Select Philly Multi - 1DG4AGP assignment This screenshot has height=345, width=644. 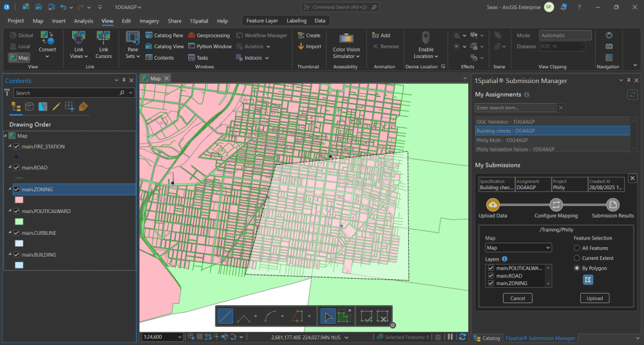[553, 140]
